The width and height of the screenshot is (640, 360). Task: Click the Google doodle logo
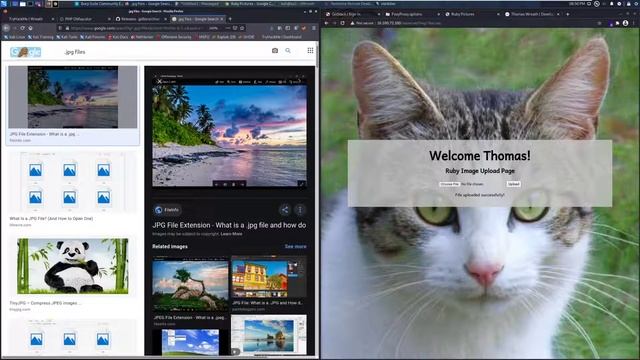click(x=26, y=52)
